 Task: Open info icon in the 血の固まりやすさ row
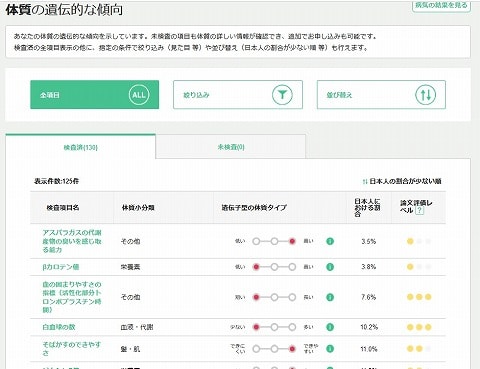330,297
